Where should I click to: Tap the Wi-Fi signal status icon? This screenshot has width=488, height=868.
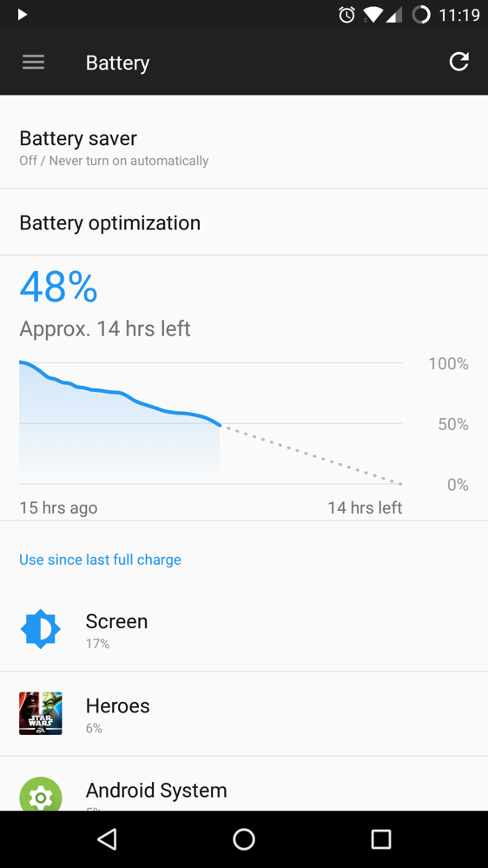pyautogui.click(x=373, y=15)
